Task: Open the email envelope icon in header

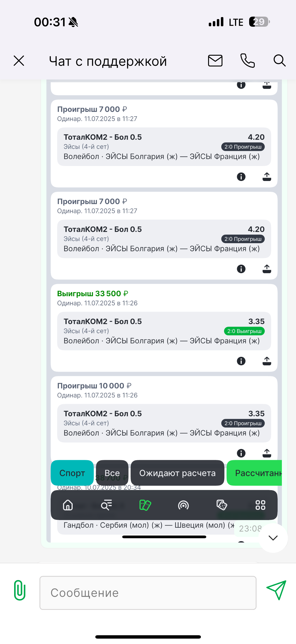Action: [x=215, y=61]
